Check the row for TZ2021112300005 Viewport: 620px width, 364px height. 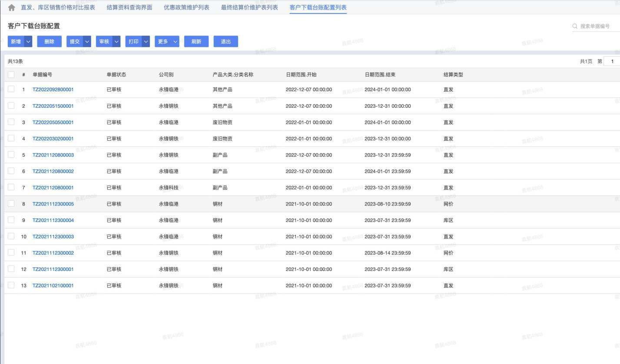(11, 204)
